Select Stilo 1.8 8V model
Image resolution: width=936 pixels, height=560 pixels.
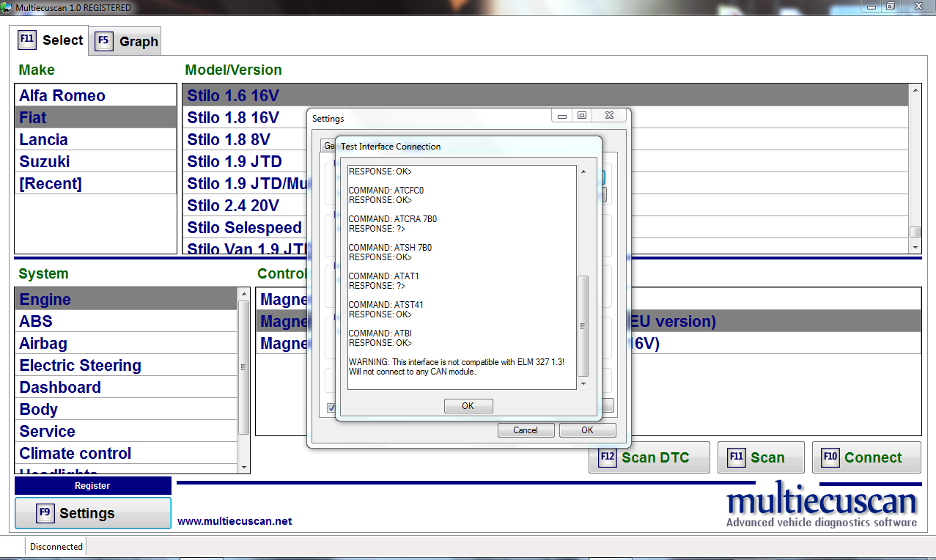[246, 139]
